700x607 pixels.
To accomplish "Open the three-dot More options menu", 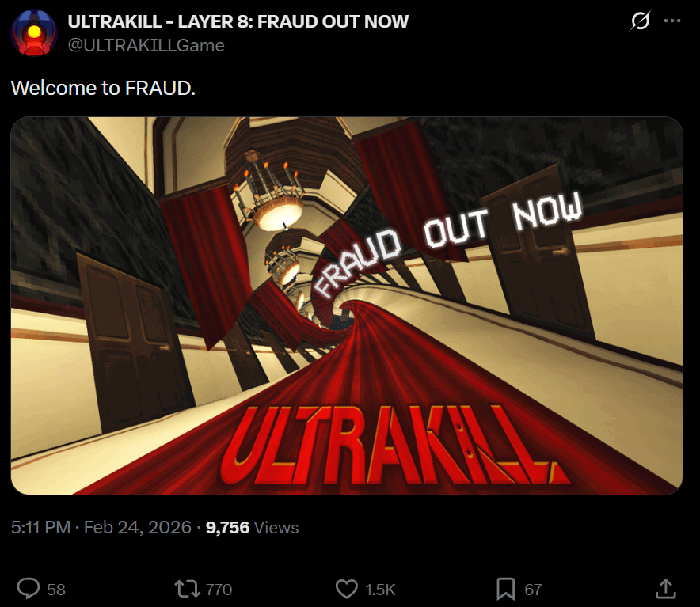I will tap(672, 21).
